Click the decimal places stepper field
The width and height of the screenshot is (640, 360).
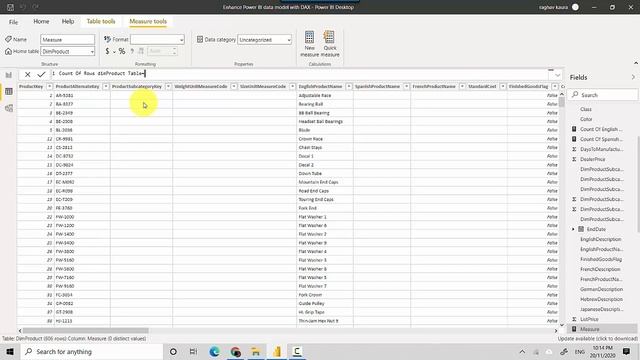[x=162, y=51]
